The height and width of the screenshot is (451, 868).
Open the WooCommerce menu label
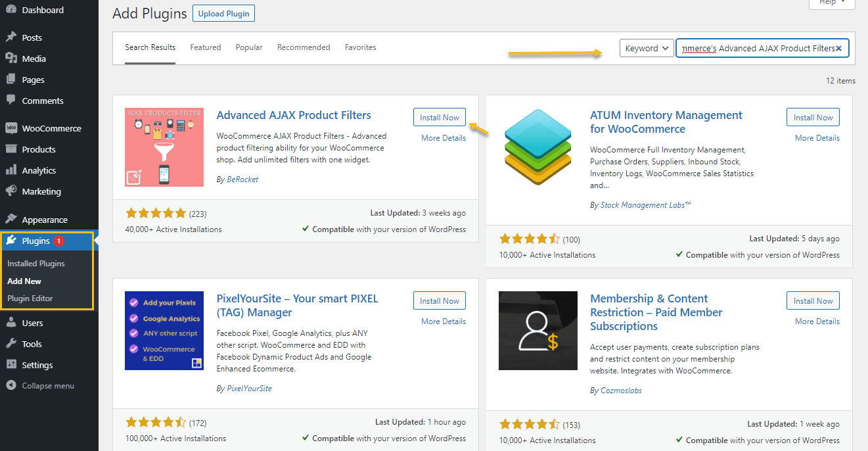(52, 128)
